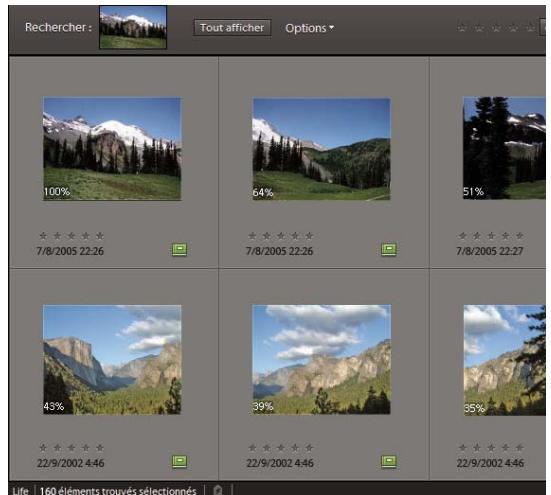Image resolution: width=551 pixels, height=495 pixels.
Task: Set fifth star rating on 100% photo
Action: (x=100, y=235)
